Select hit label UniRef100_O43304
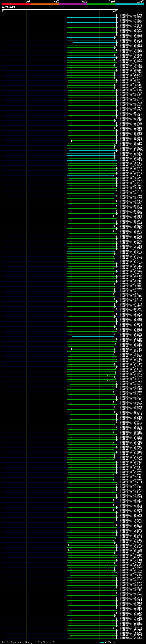This screenshot has height=644, width=146. pos(131,510)
